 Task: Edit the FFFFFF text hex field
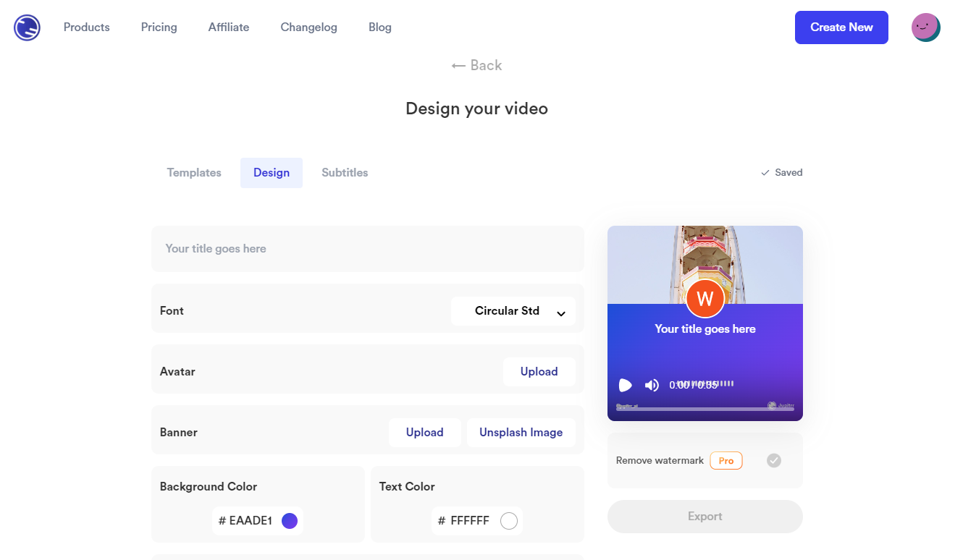pyautogui.click(x=470, y=521)
